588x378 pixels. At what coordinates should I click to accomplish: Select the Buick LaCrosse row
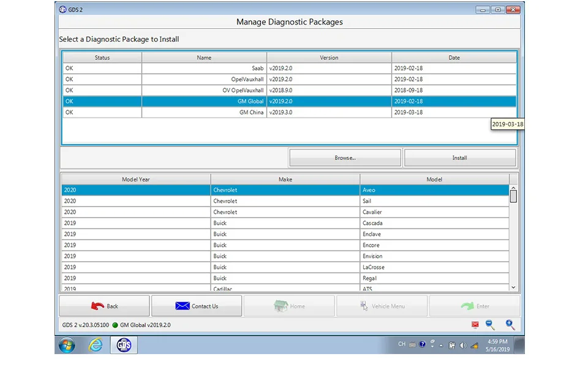(x=285, y=267)
